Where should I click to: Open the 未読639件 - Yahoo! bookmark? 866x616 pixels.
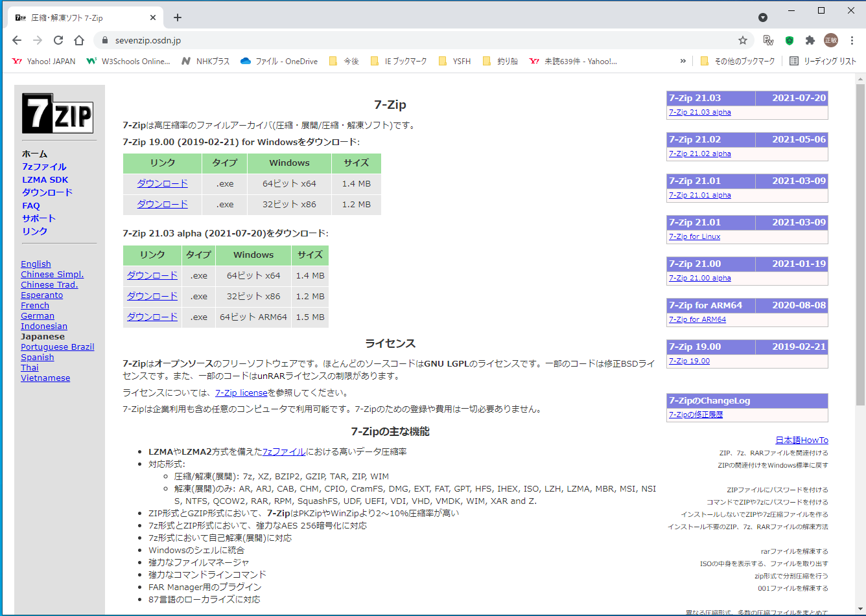pos(574,62)
